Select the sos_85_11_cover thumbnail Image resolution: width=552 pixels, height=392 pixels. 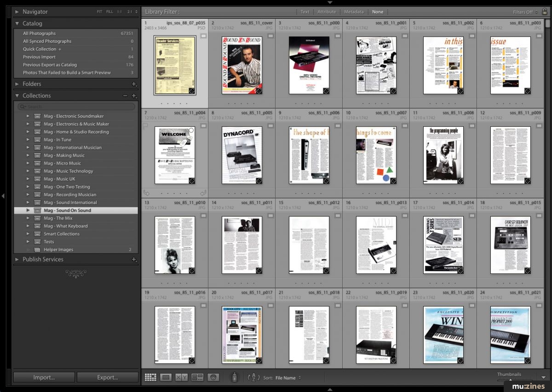point(241,64)
